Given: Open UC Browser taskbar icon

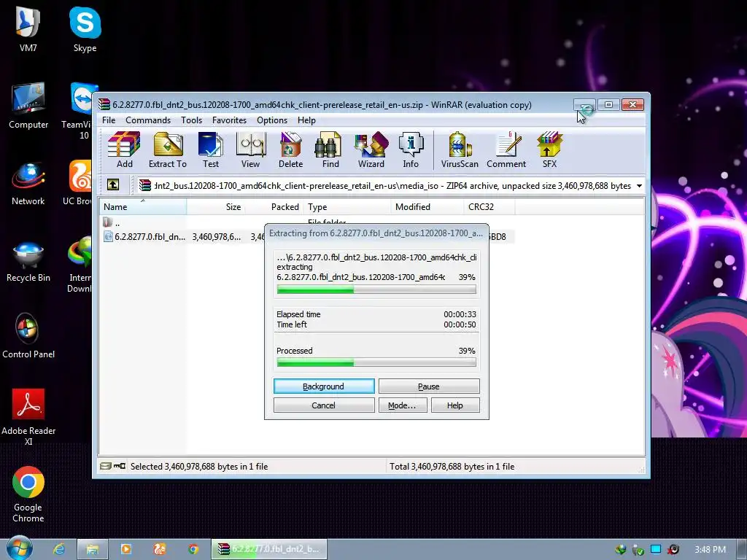Looking at the screenshot, I should pos(160,549).
